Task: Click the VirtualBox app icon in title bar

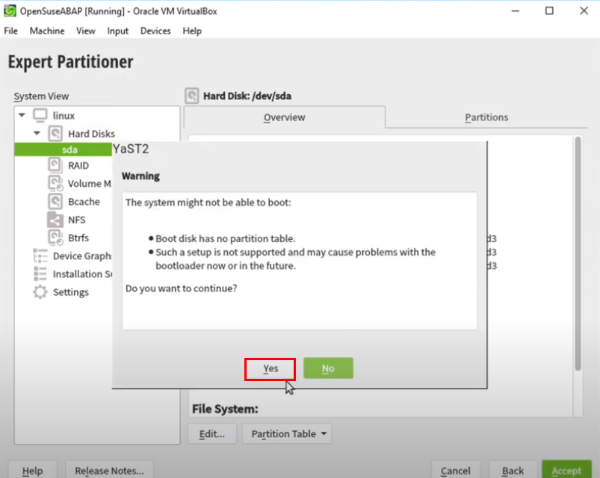Action: [x=10, y=11]
